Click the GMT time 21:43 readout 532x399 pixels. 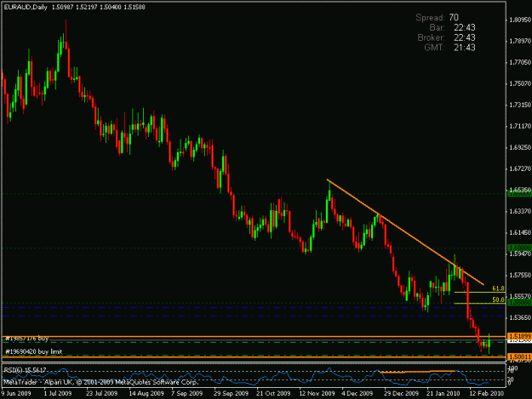(x=465, y=48)
